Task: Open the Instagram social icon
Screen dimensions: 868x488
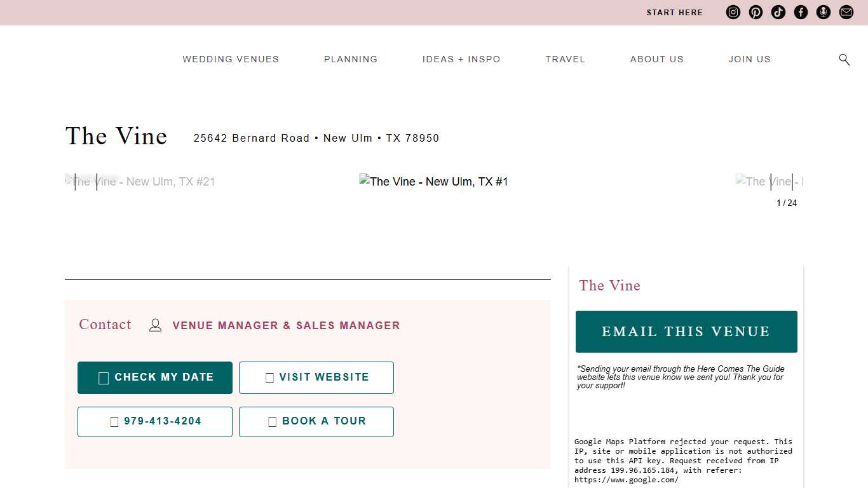Action: tap(733, 12)
